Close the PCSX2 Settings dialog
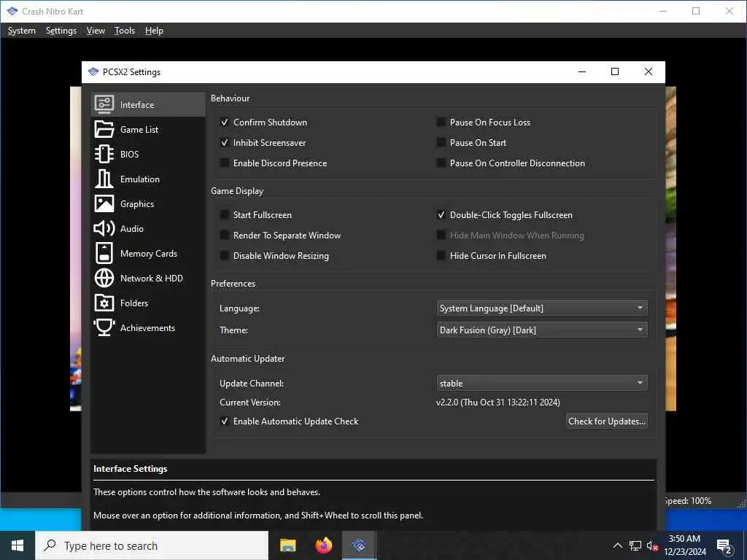 (x=649, y=72)
